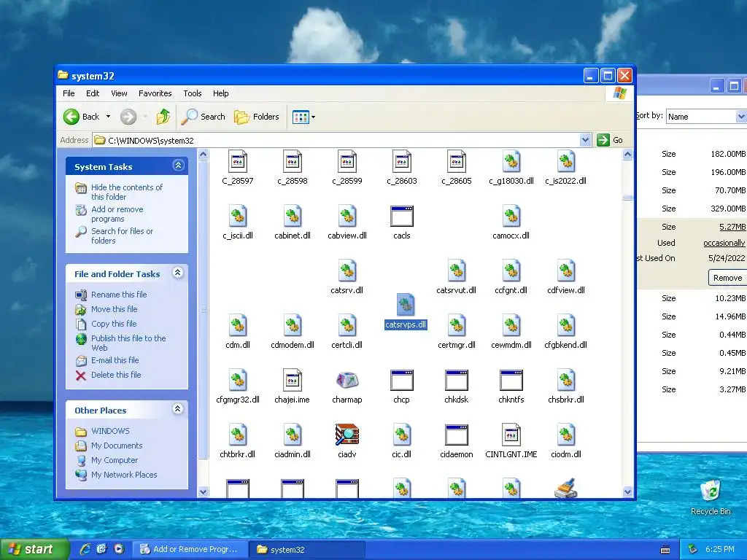This screenshot has width=747, height=560.
Task: Click Hide the contents of this folder
Action: coord(127,192)
